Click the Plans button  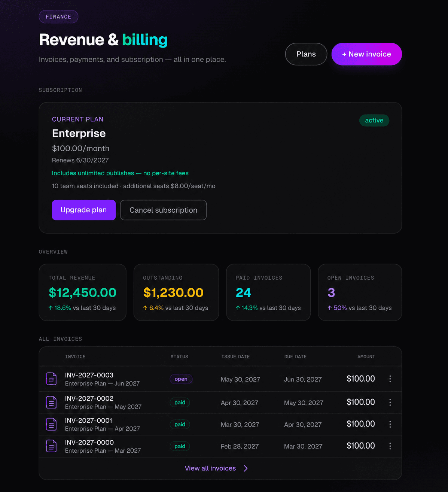306,54
